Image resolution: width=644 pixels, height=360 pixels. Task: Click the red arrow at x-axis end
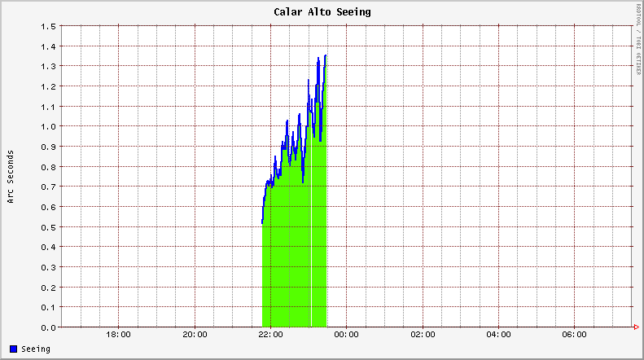click(x=636, y=327)
